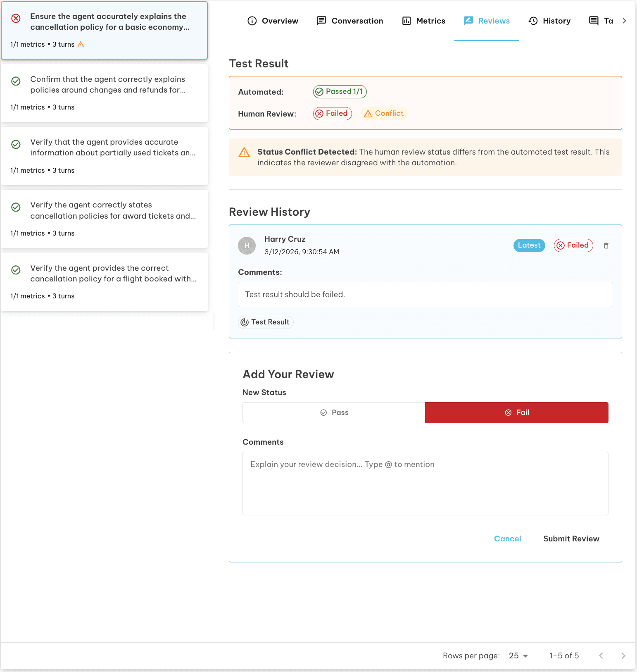Submit the review
Screen dimensions: 637x672
click(571, 539)
